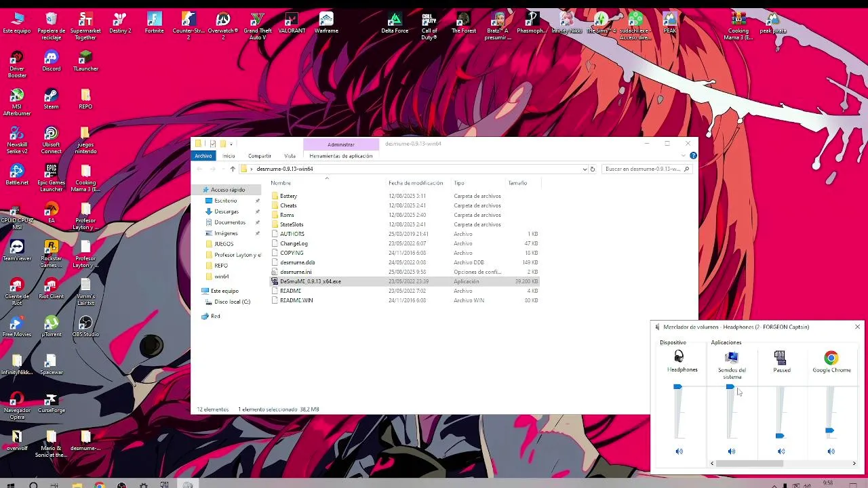The image size is (868, 488).
Task: Click the Up folder arrow in Explorer
Action: tap(233, 169)
